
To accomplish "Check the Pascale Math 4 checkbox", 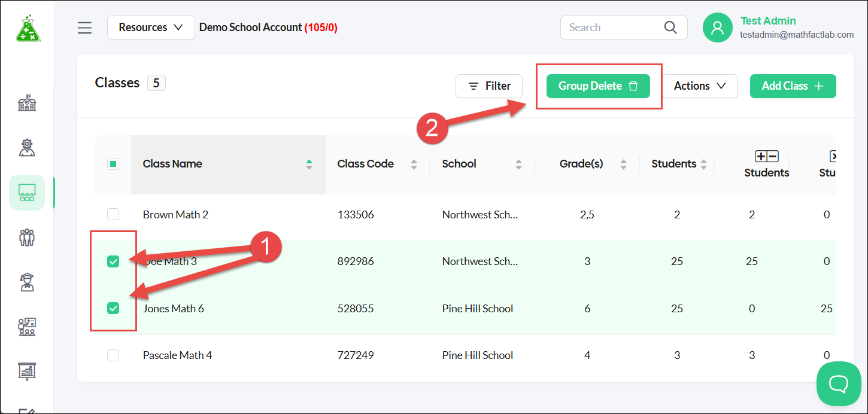I will coord(113,355).
